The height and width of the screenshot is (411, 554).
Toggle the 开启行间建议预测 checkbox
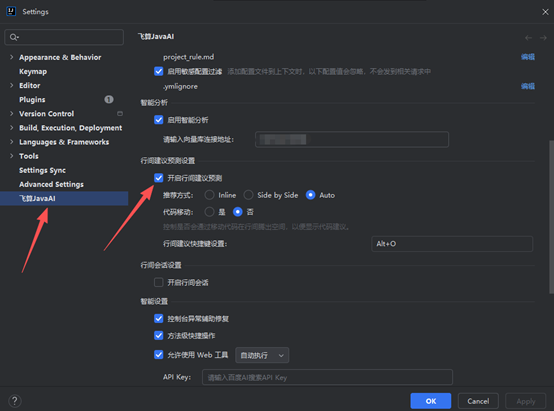coord(159,178)
